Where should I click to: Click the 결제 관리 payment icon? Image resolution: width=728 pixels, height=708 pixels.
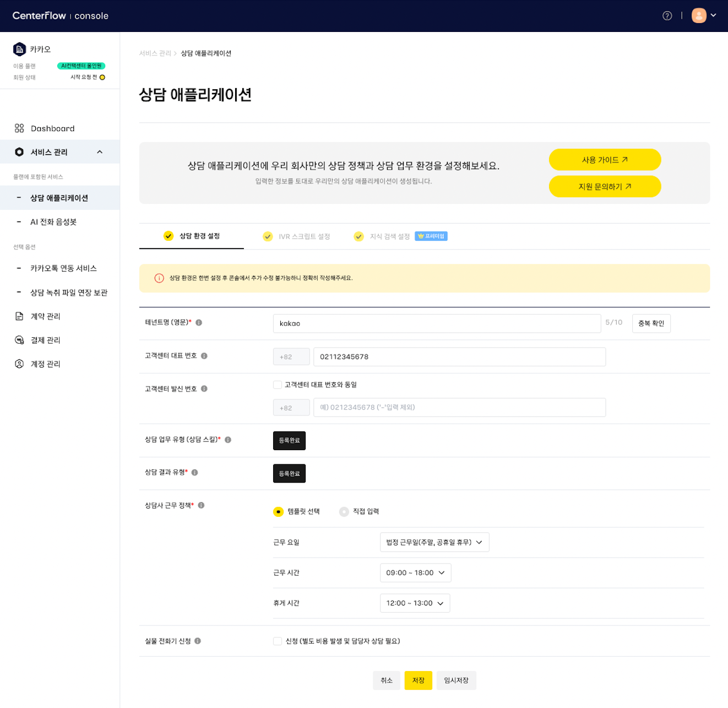click(x=19, y=340)
